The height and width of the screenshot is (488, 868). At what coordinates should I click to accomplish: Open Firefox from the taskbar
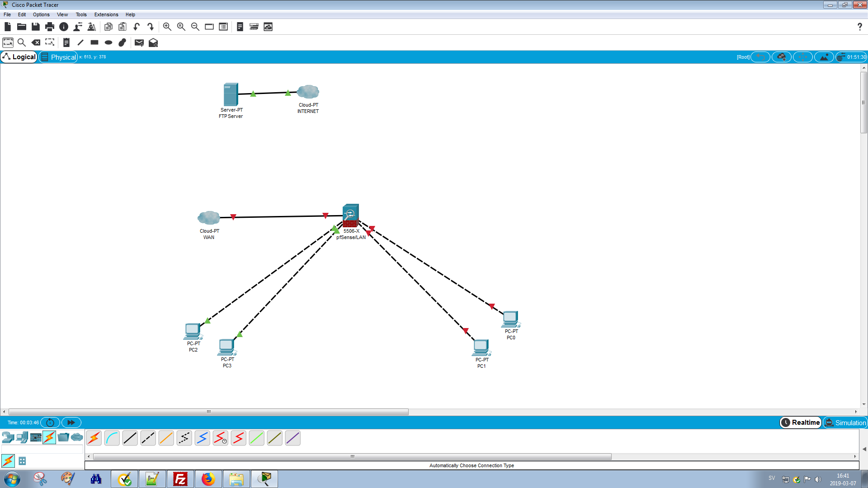pyautogui.click(x=208, y=479)
